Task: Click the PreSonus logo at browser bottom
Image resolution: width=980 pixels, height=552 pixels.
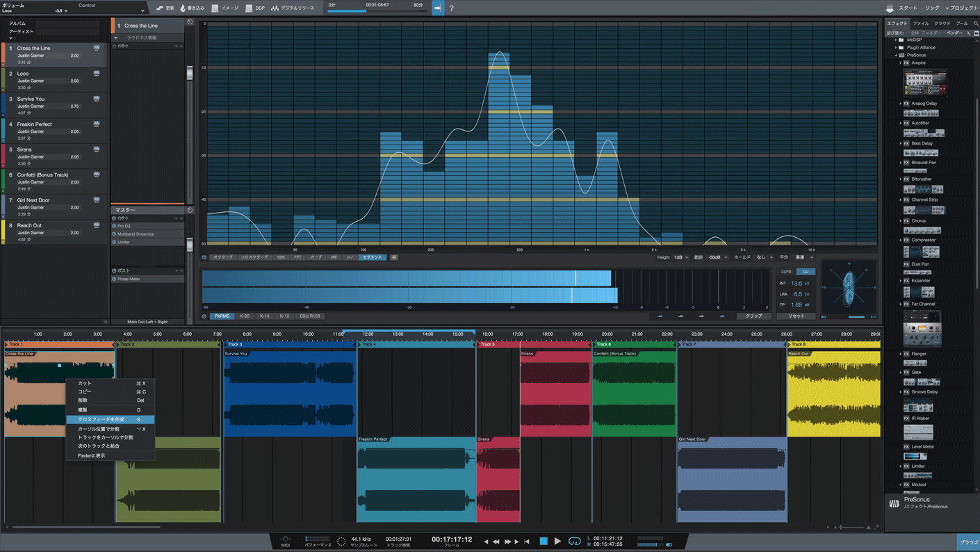Action: pyautogui.click(x=894, y=503)
